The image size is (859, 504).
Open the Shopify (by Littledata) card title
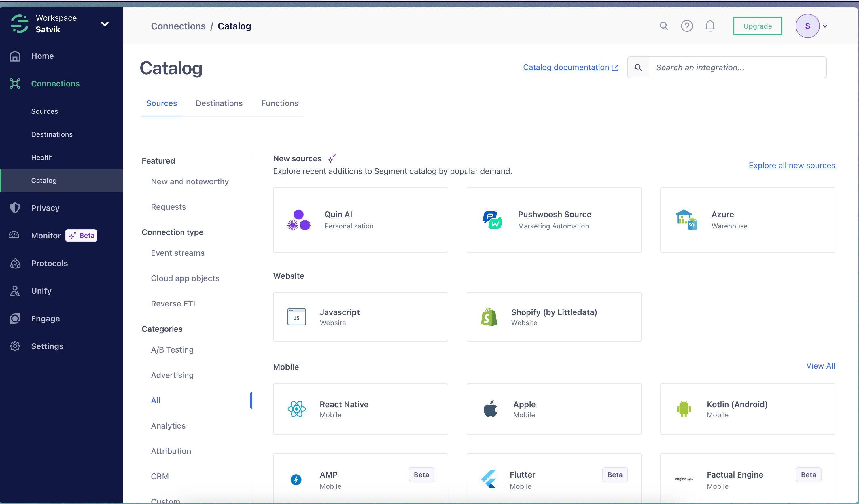tap(554, 312)
